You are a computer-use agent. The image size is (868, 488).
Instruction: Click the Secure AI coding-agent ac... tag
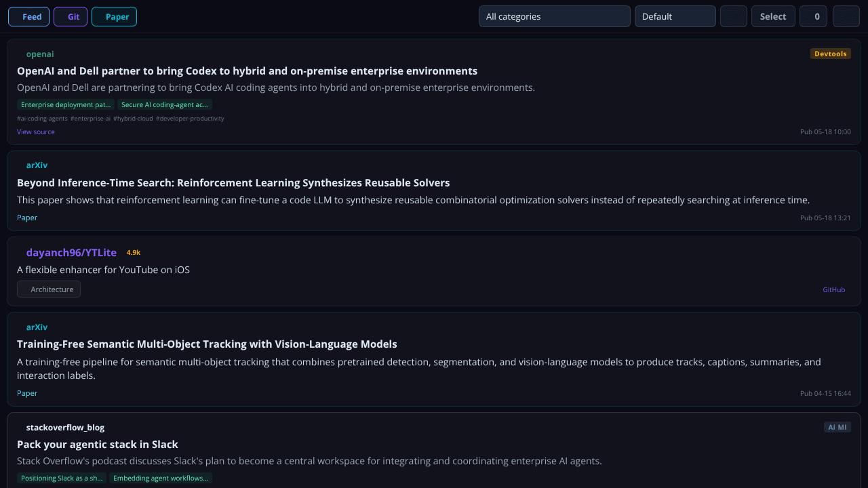click(x=165, y=104)
